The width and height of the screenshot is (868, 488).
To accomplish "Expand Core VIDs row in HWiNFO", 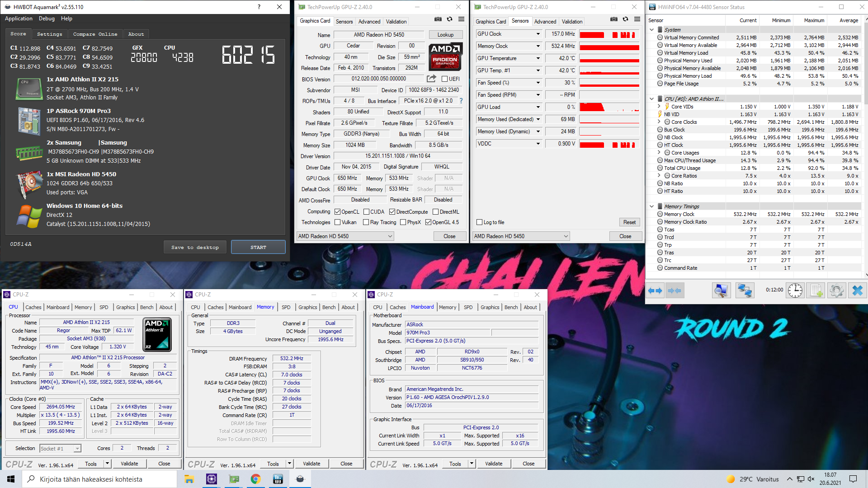I will (x=659, y=107).
